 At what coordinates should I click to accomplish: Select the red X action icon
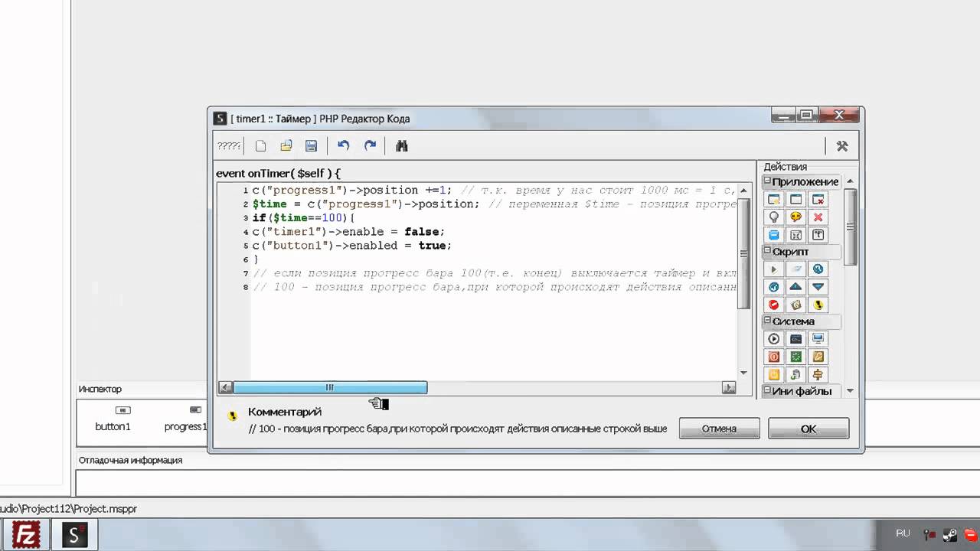tap(818, 217)
